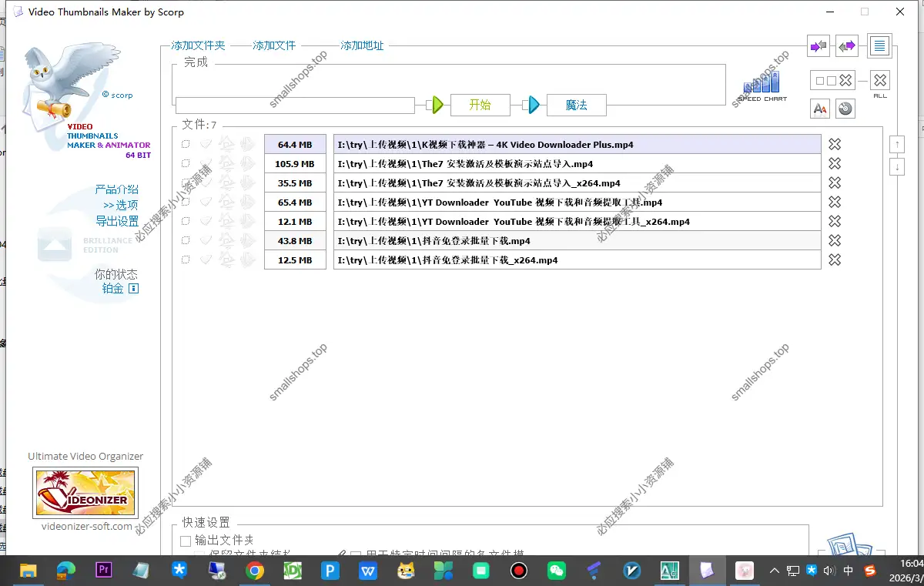The image size is (924, 586).
Task: Click the purple swap-arrows icon
Action: 847,46
